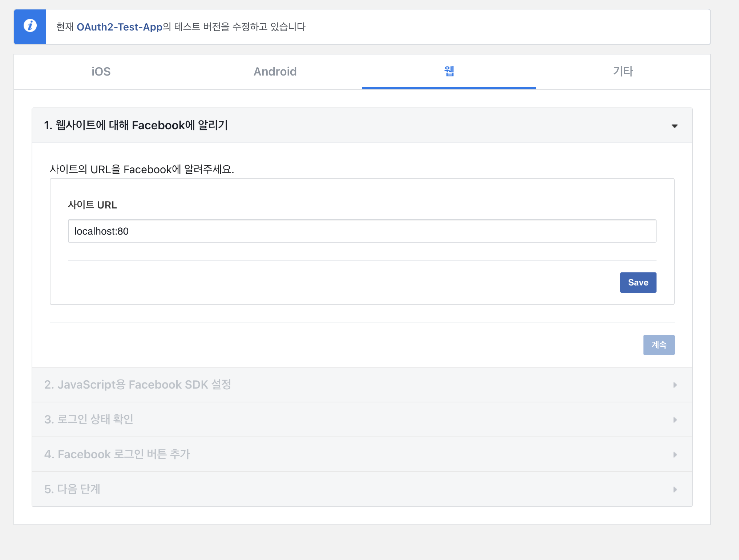Collapse step 1 using the down arrow

(674, 126)
